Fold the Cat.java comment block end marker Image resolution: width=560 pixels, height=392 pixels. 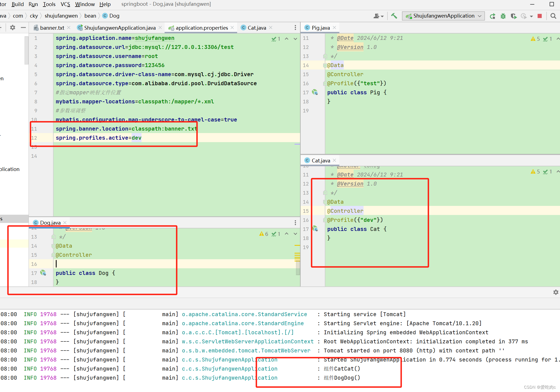click(325, 193)
